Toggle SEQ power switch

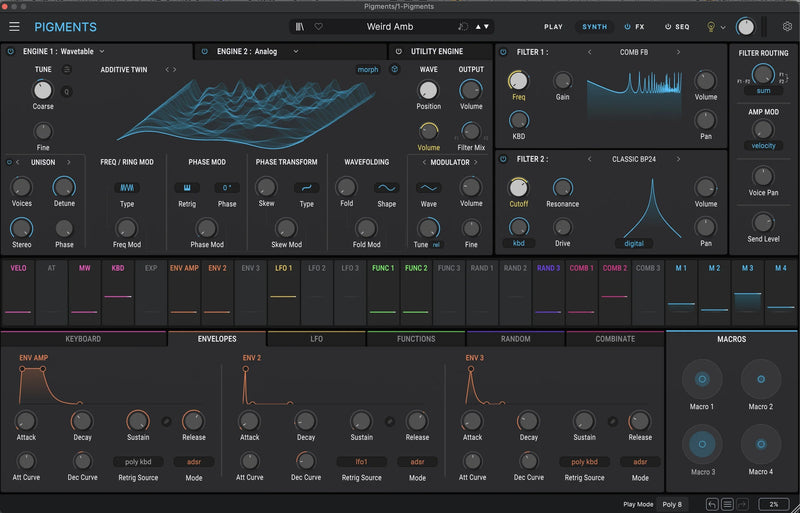pyautogui.click(x=667, y=27)
